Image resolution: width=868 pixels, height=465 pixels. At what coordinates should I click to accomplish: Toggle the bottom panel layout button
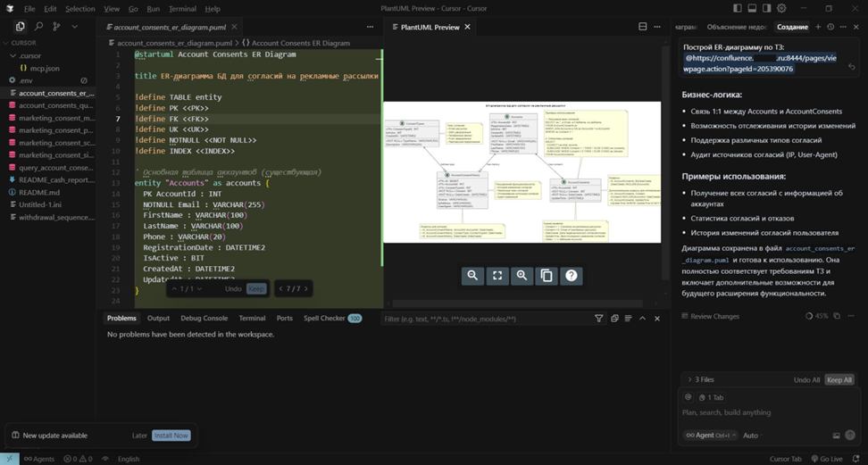(752, 8)
